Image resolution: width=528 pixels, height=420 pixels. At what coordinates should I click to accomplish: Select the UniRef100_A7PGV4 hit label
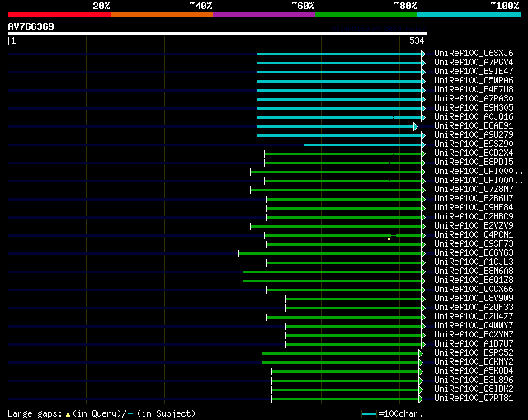coord(474,63)
